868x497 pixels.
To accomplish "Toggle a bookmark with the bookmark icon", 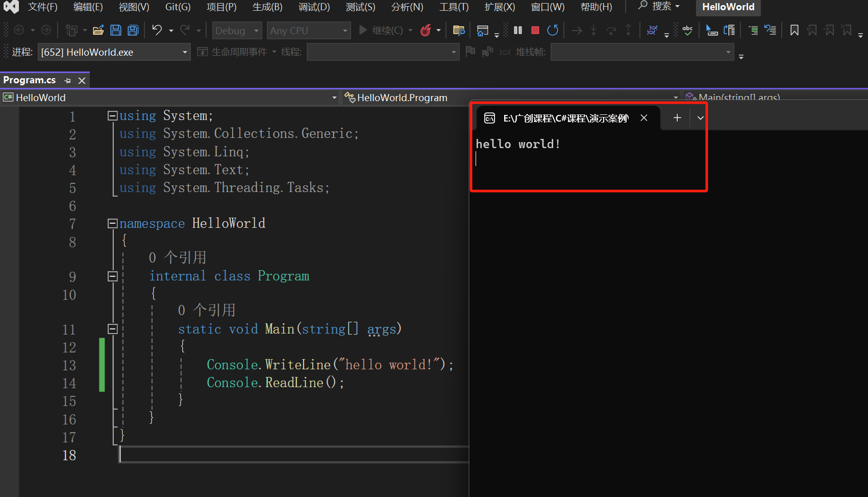I will coord(794,31).
